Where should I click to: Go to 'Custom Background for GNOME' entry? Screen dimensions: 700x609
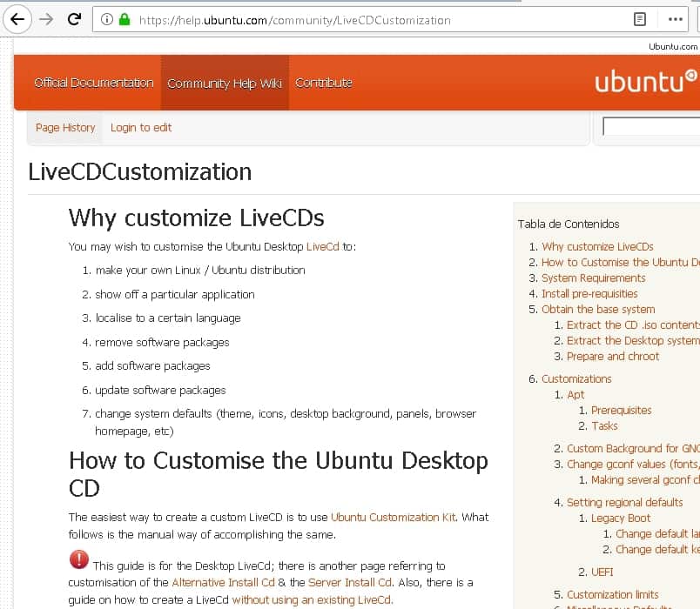(633, 448)
